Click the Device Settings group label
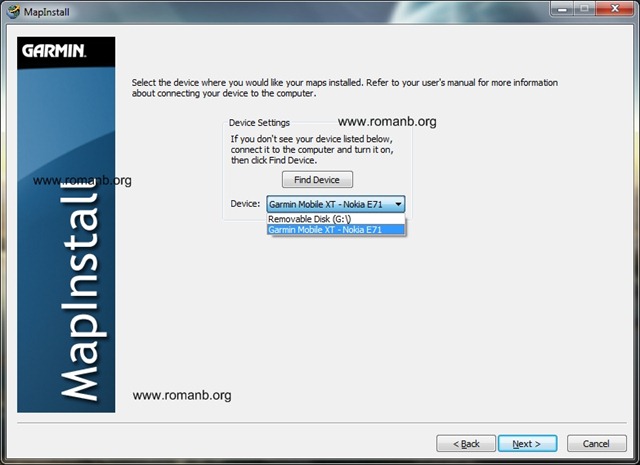Image resolution: width=640 pixels, height=465 pixels. [x=259, y=122]
